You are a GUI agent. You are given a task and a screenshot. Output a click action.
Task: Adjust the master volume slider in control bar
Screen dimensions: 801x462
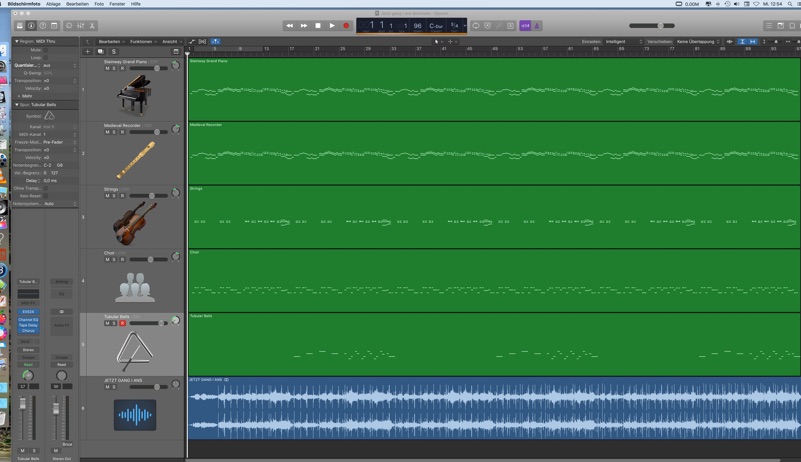pyautogui.click(x=652, y=26)
